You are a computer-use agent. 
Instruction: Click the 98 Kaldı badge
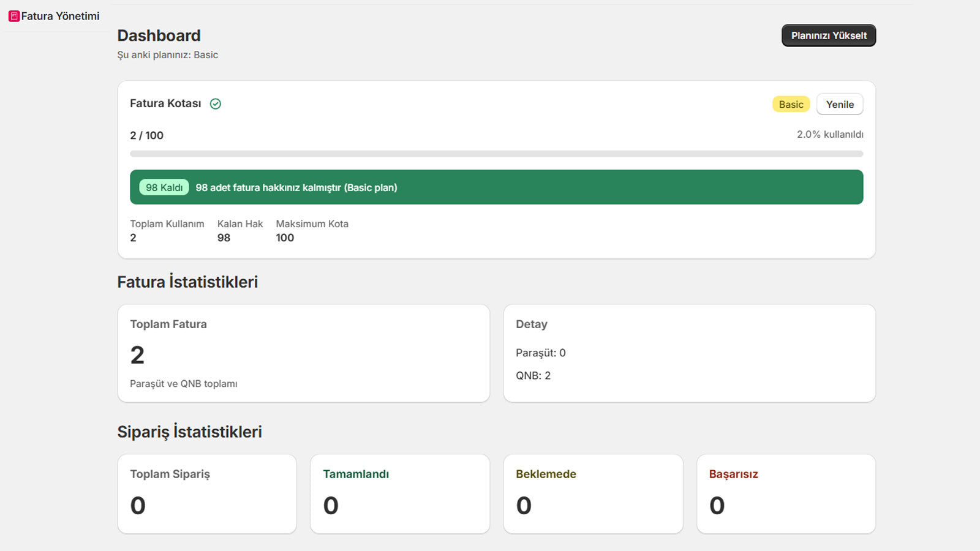click(164, 187)
